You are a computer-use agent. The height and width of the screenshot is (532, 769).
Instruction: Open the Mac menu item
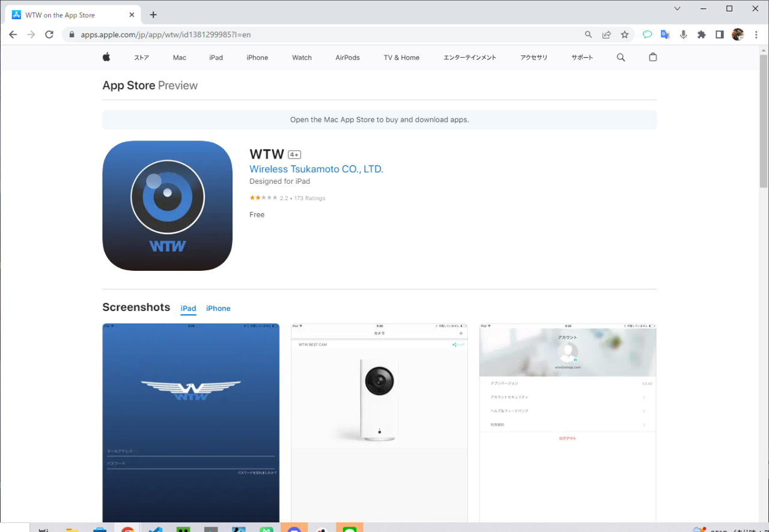point(180,58)
